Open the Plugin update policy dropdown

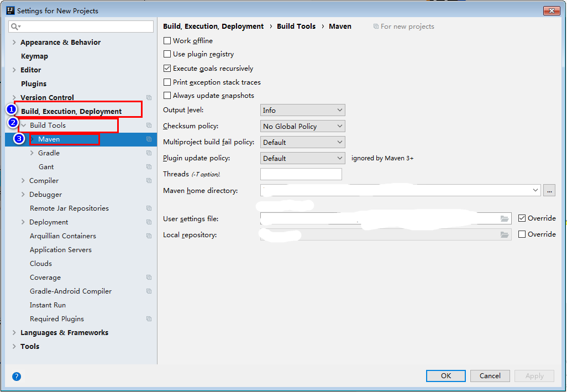pos(303,158)
